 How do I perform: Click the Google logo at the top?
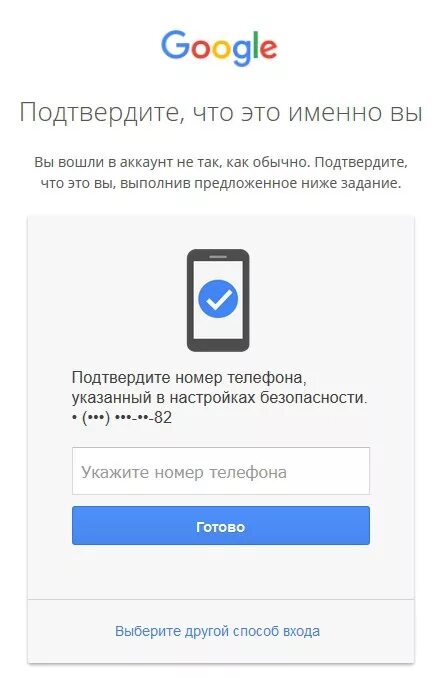tap(219, 48)
